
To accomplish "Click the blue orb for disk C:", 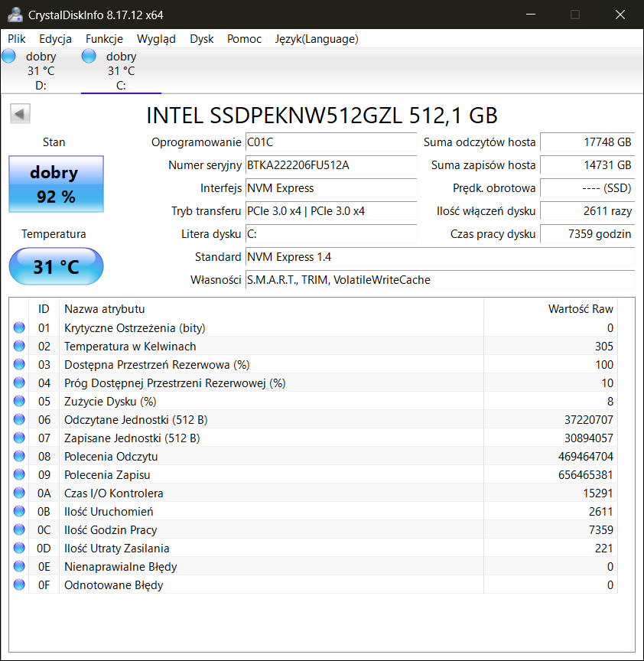I will [89, 56].
